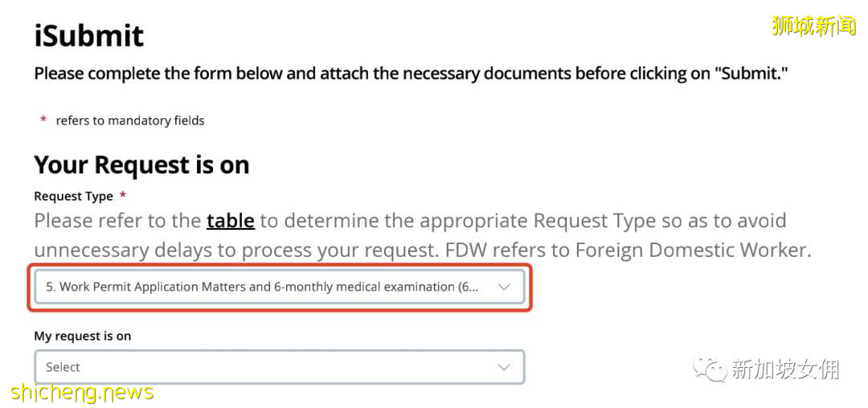Click the chevron arrow in the Select dropdown
This screenshot has width=868, height=408.
point(504,367)
